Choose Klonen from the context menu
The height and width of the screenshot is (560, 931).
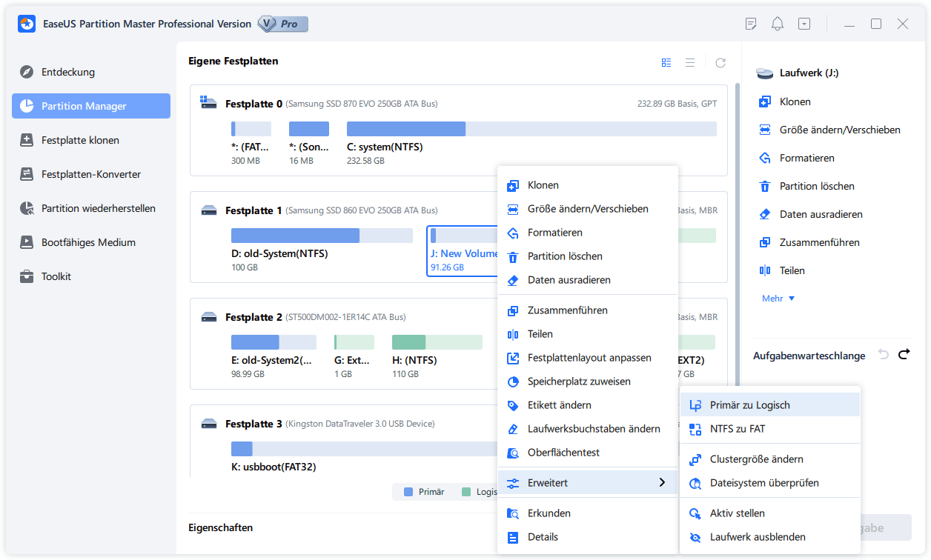588,185
